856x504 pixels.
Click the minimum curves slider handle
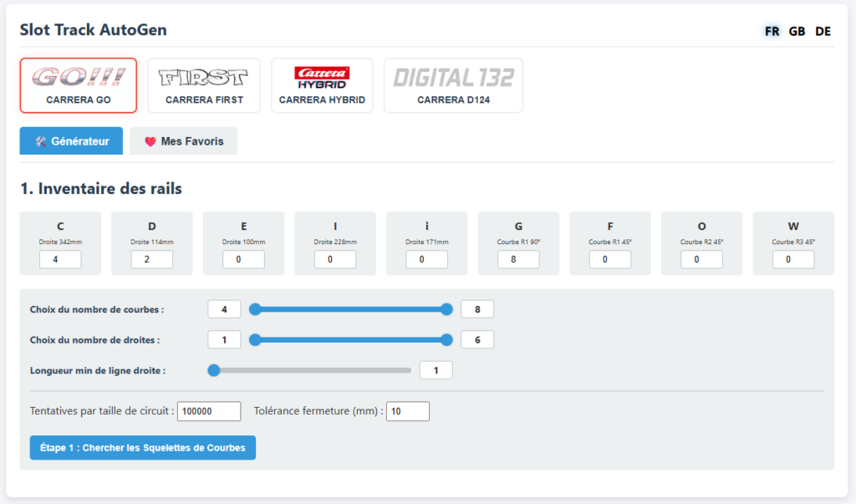pyautogui.click(x=255, y=309)
